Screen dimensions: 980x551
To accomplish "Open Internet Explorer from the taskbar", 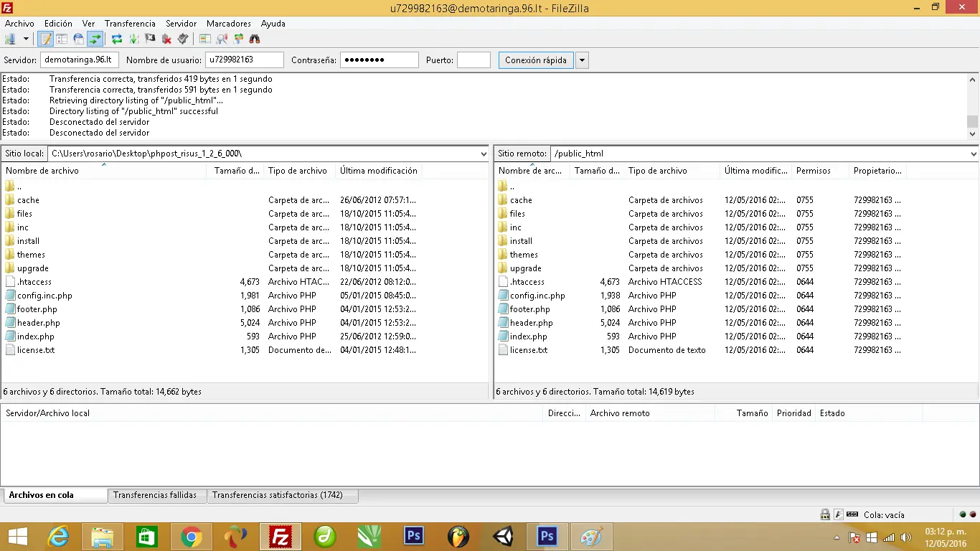I will [x=58, y=537].
